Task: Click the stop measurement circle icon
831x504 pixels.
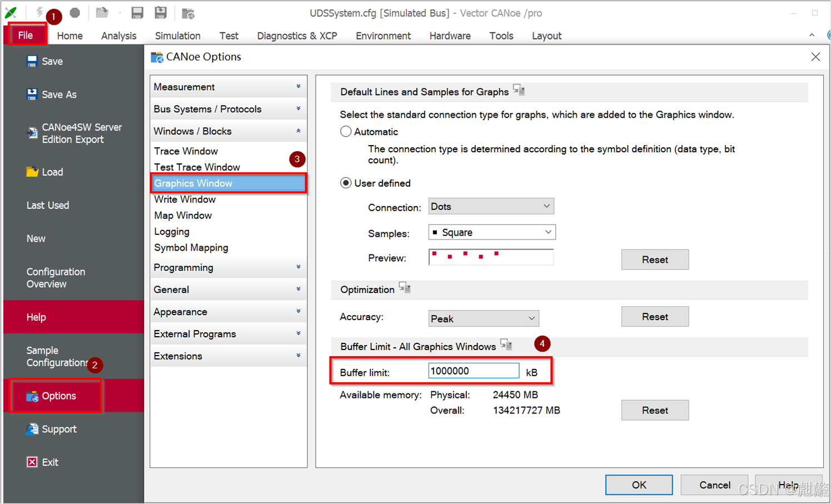Action: (x=75, y=12)
